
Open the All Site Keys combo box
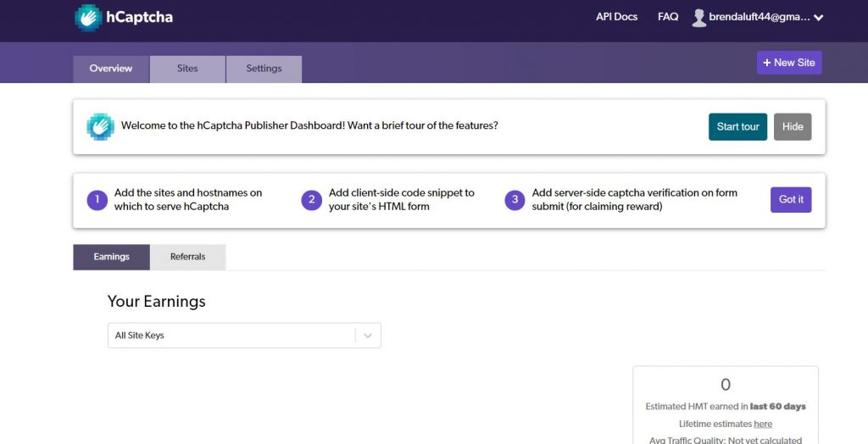click(244, 336)
